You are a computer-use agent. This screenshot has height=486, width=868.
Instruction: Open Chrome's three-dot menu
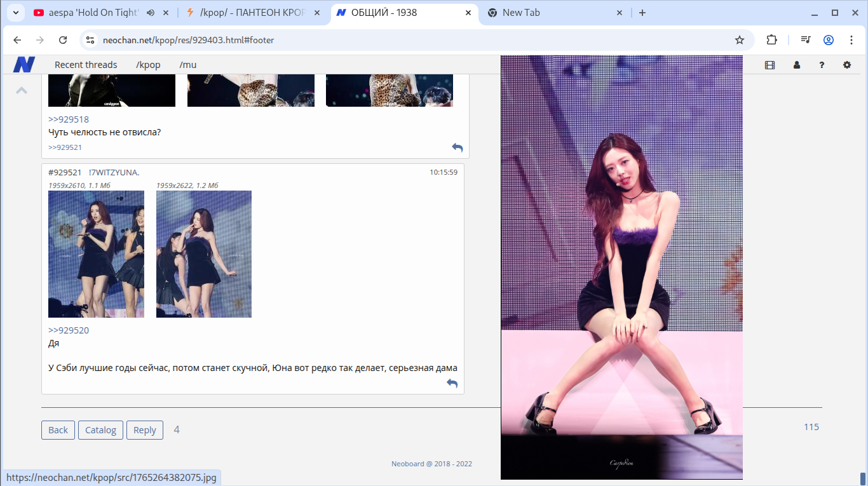click(851, 40)
